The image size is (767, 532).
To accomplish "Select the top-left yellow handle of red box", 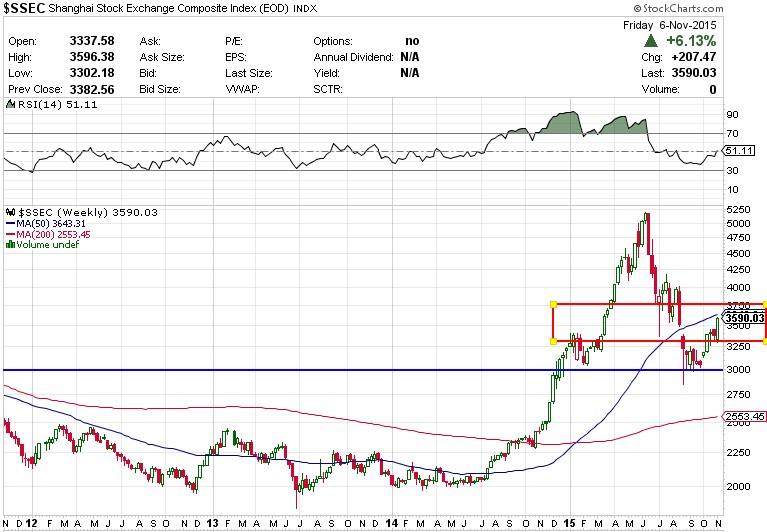I will (553, 304).
